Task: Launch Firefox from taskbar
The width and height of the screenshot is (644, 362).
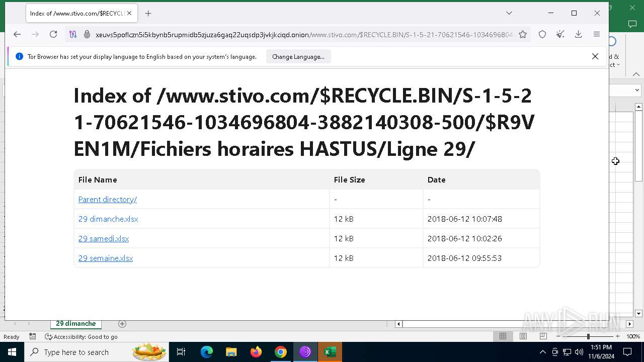Action: (x=256, y=352)
